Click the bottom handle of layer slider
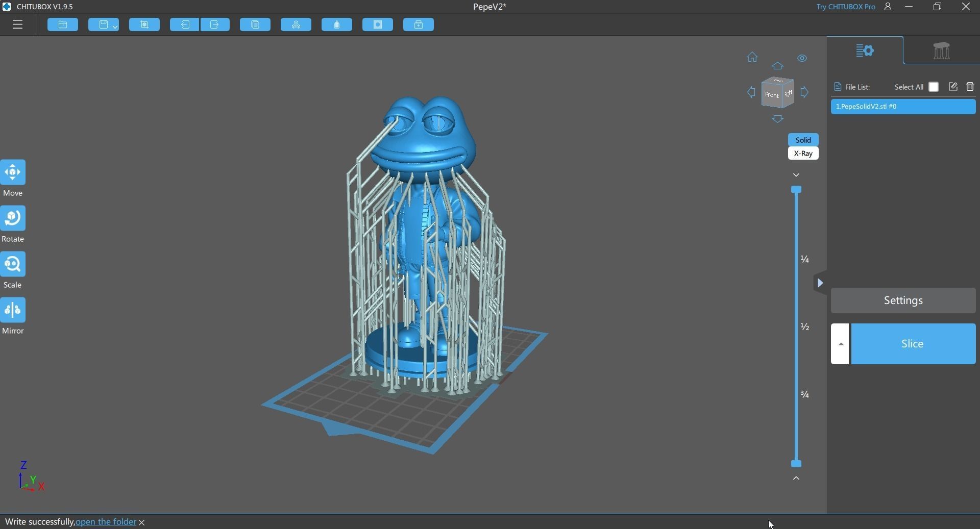Screen dimensions: 980x529 tap(796, 464)
